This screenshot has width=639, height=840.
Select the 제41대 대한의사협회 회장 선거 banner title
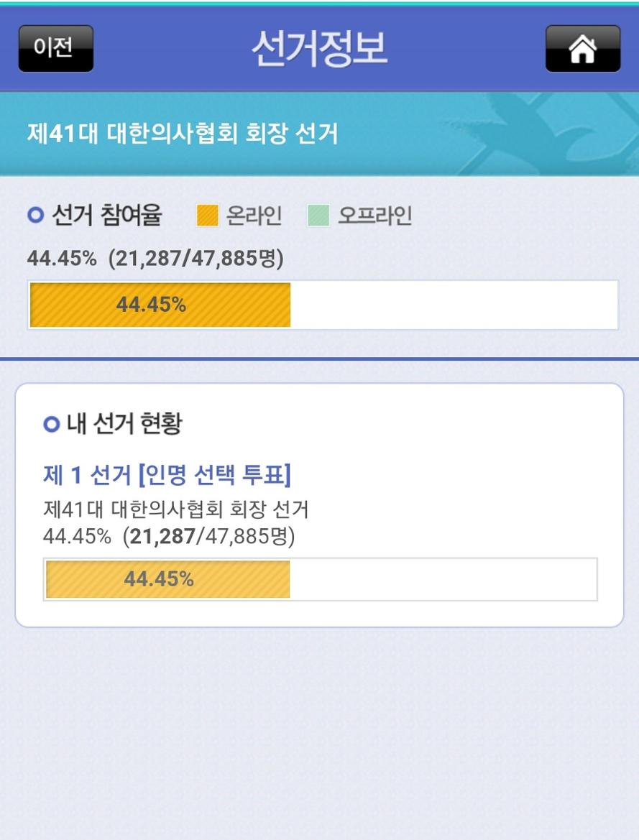182,134
